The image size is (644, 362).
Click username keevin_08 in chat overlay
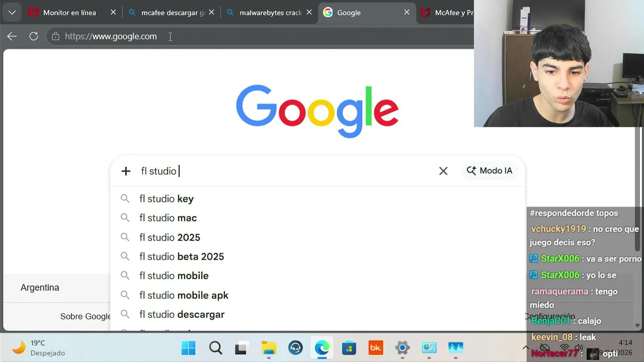[552, 337]
